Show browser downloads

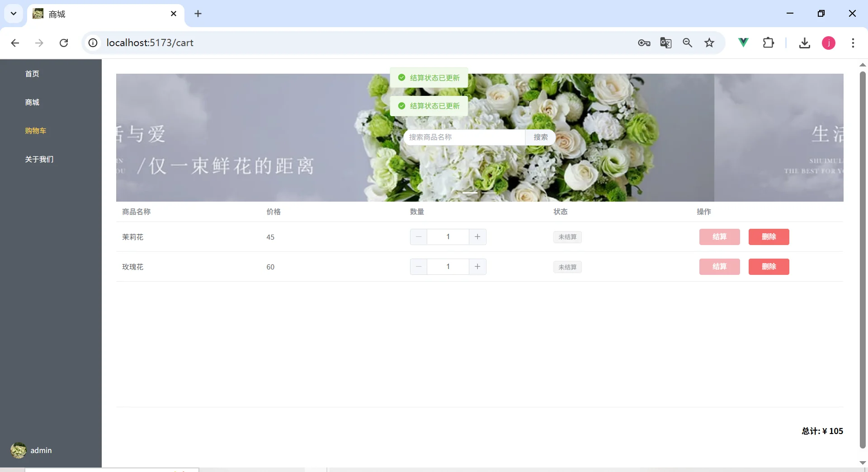click(804, 43)
